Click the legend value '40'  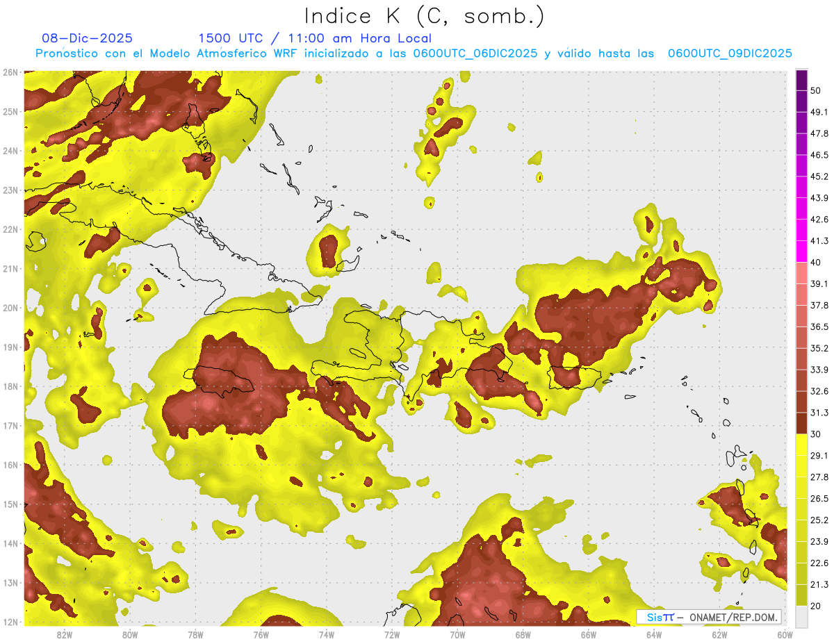coord(816,263)
